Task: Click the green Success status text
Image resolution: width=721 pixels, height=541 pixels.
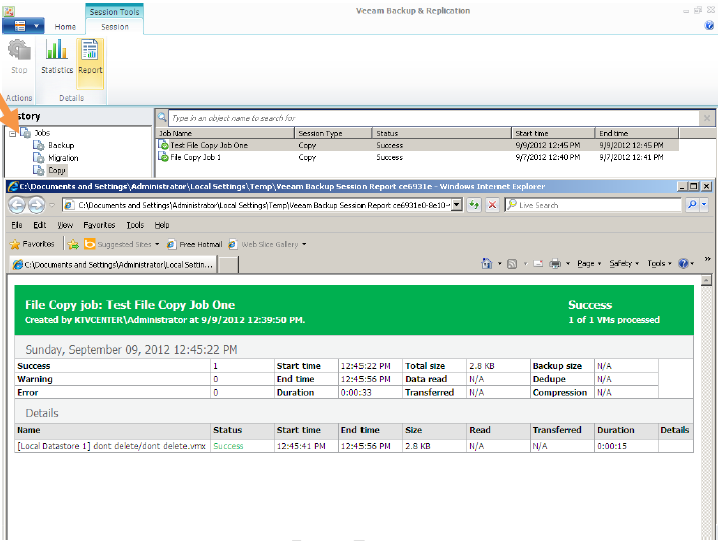Action: (228, 446)
